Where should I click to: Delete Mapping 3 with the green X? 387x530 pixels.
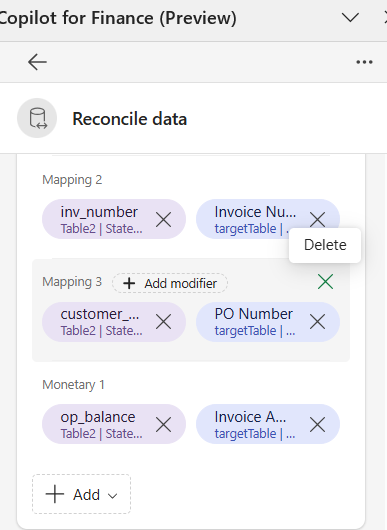[x=325, y=282]
